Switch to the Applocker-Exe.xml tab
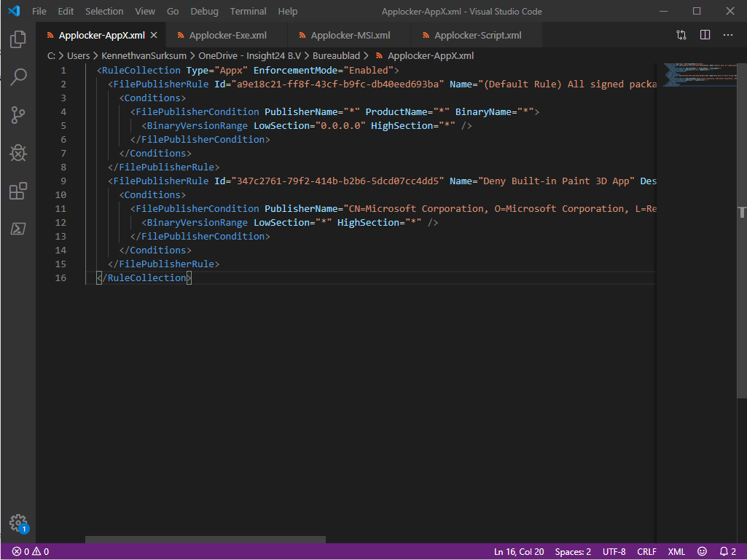This screenshot has width=747, height=560. pyautogui.click(x=227, y=35)
